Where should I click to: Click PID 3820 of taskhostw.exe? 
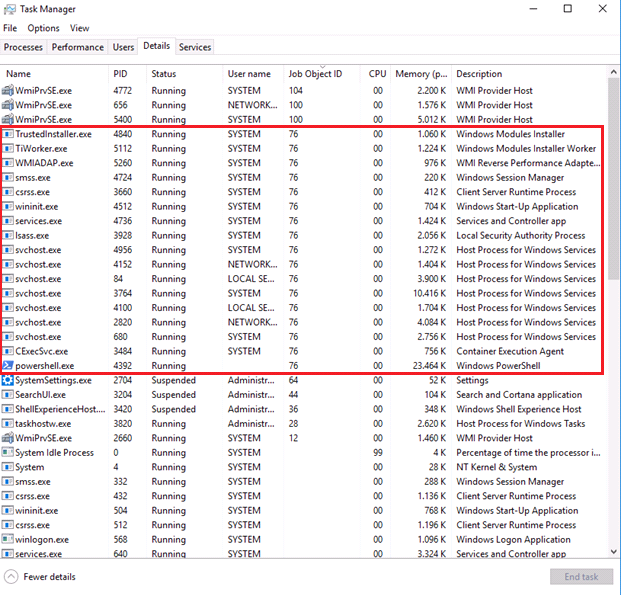tap(122, 424)
